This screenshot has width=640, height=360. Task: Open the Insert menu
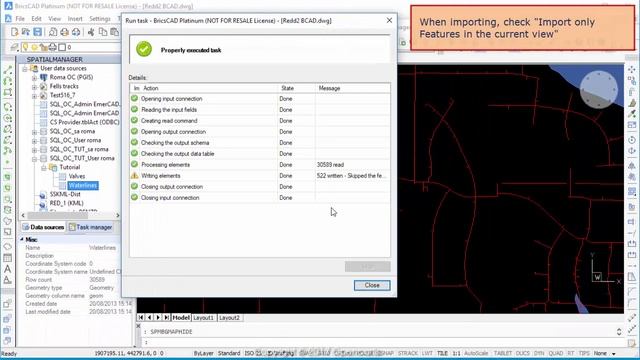point(75,19)
